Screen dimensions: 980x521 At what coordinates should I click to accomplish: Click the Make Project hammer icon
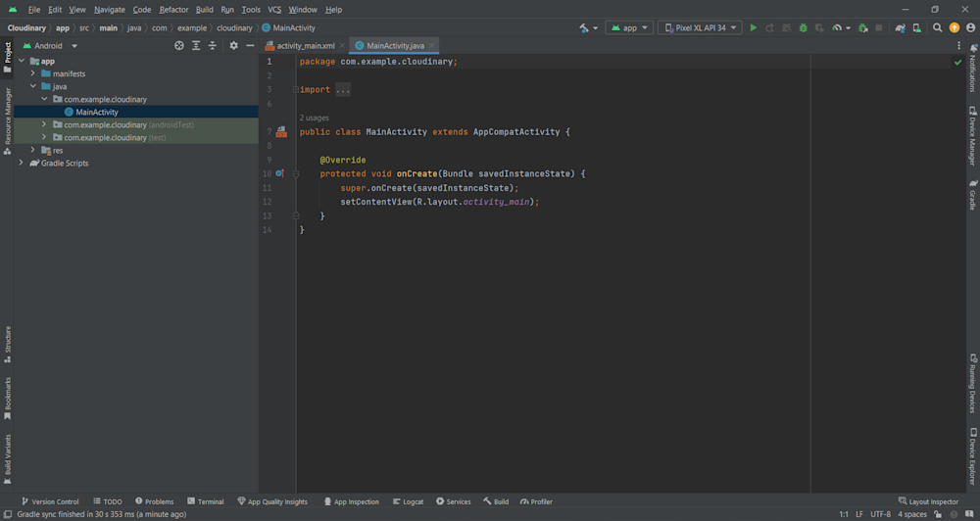tap(584, 28)
